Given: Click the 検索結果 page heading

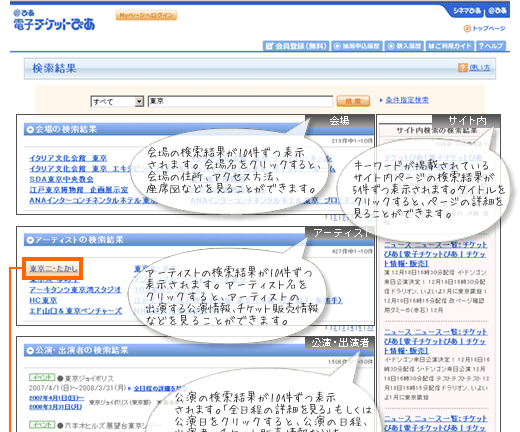Looking at the screenshot, I should click(54, 68).
